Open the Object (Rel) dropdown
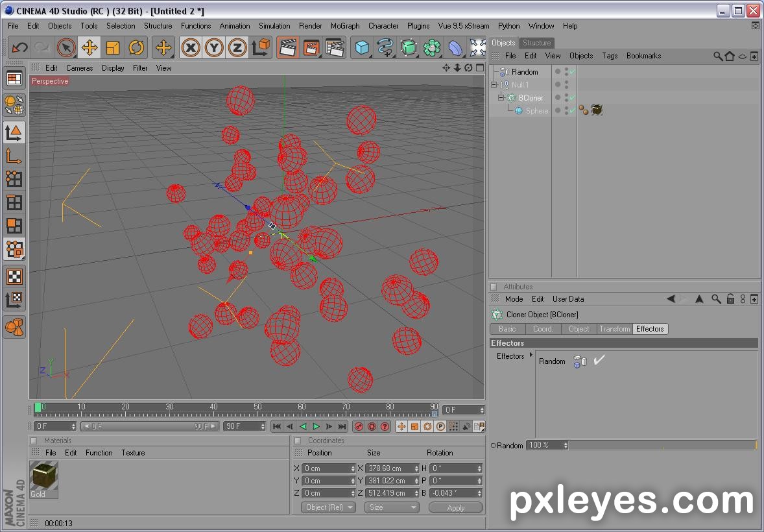 click(x=328, y=507)
